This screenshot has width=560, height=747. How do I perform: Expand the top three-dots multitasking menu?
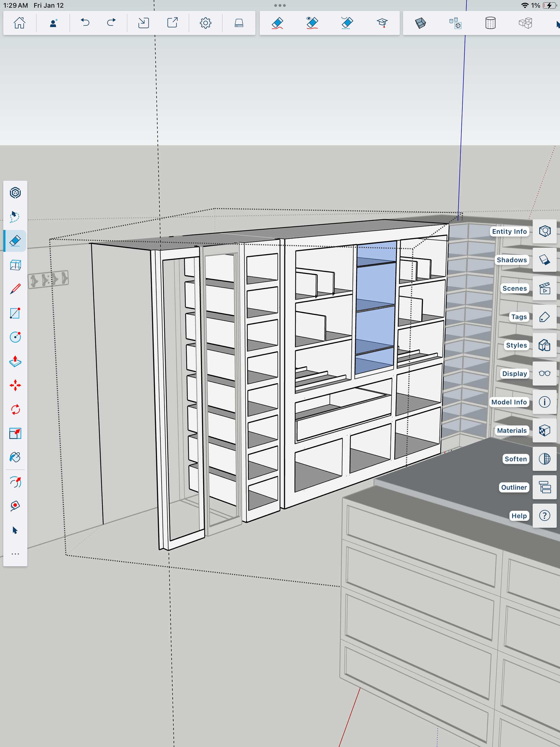[x=280, y=6]
